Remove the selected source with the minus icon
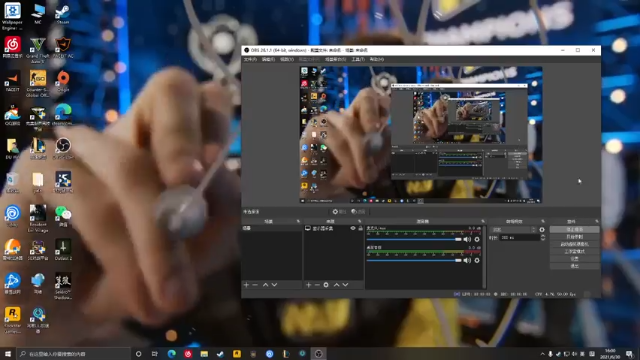The height and width of the screenshot is (360, 640). click(317, 284)
